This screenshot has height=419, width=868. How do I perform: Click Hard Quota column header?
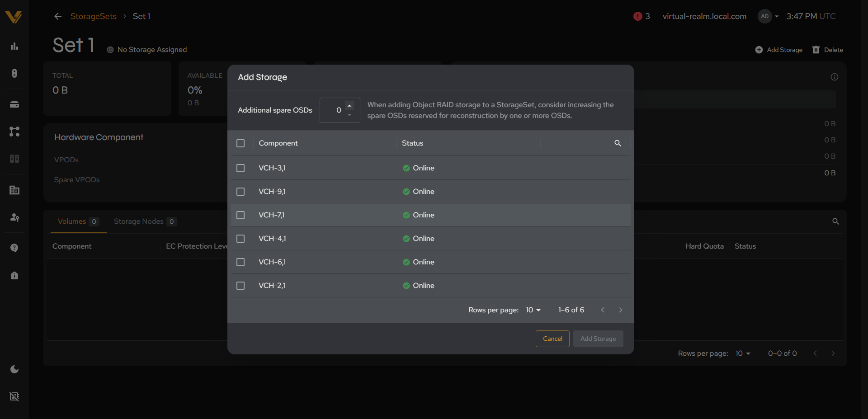point(704,246)
